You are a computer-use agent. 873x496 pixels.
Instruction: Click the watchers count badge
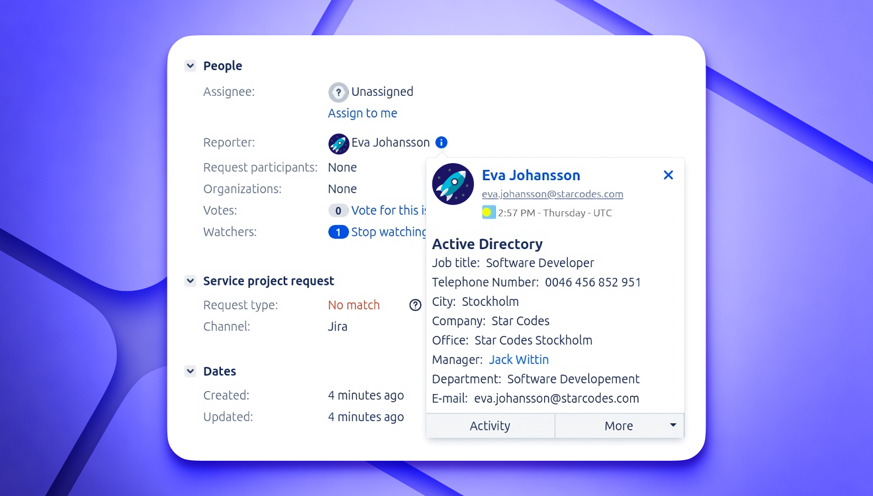[338, 232]
